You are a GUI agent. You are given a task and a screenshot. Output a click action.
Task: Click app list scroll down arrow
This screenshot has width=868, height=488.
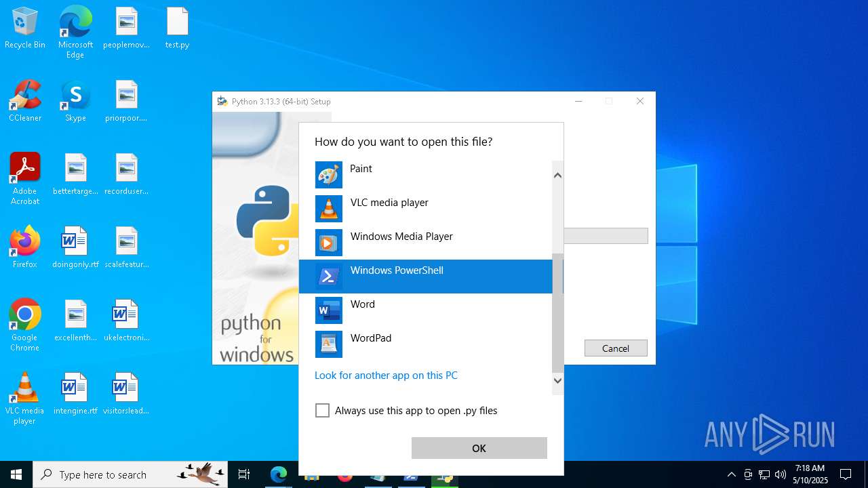pos(558,380)
